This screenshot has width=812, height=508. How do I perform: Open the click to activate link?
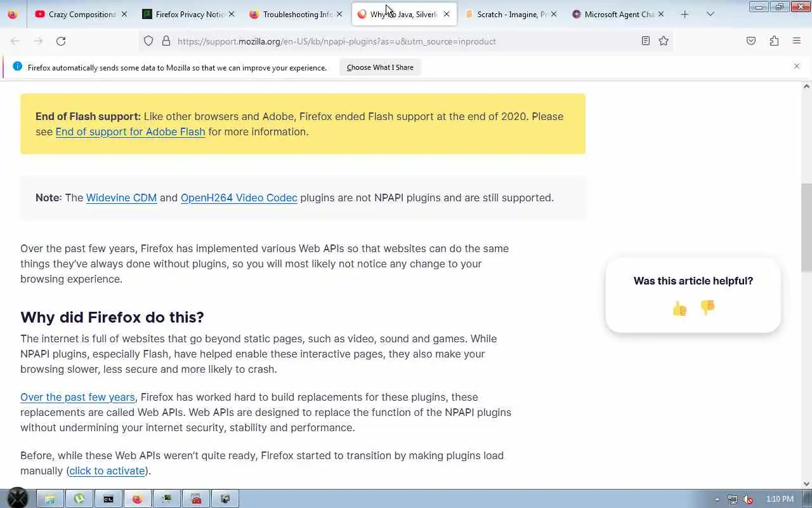(107, 471)
